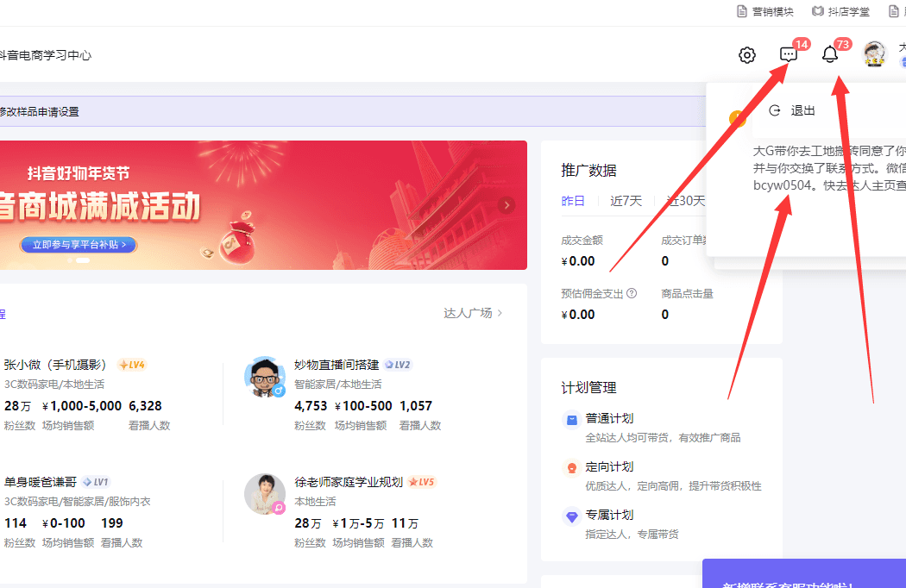Click the 推广数据 heading

(x=588, y=171)
